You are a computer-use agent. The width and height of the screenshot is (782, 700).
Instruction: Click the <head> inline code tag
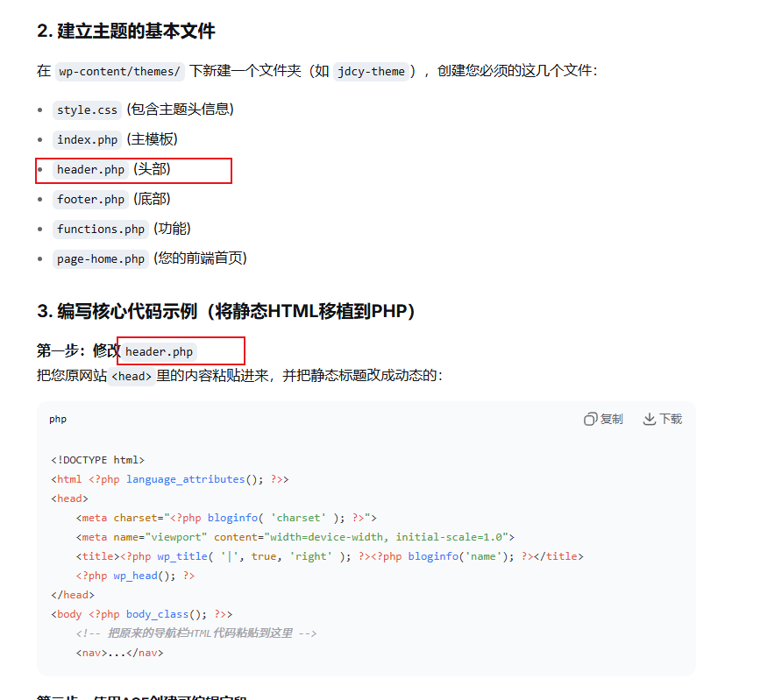(132, 376)
